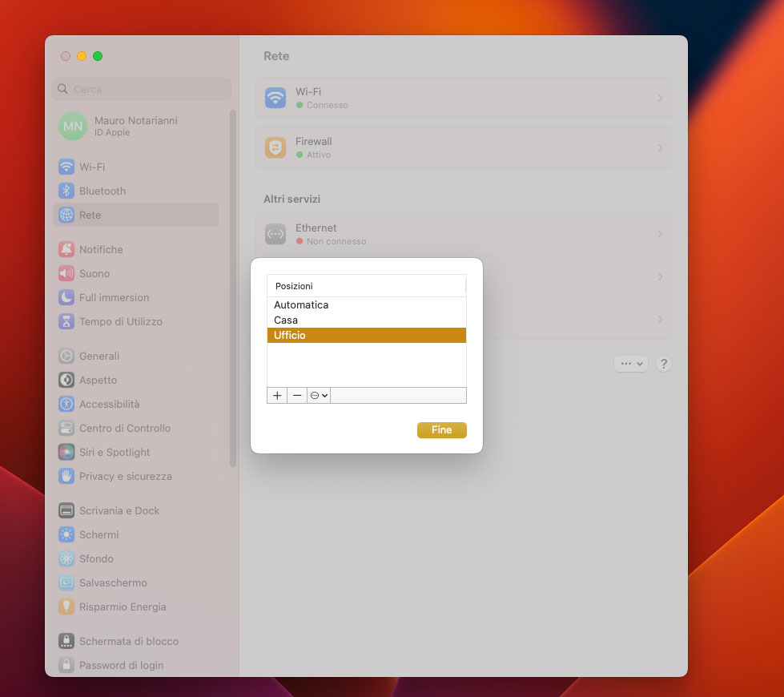Open Sfondo settings

pos(135,558)
